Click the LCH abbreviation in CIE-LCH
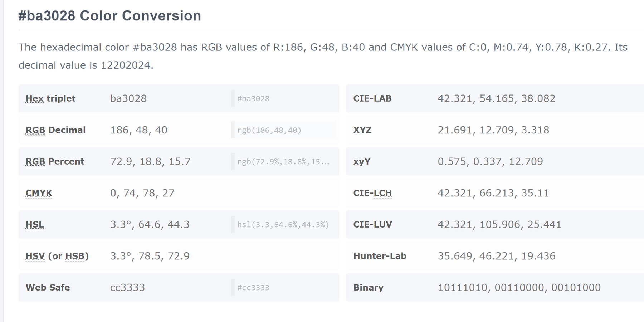The height and width of the screenshot is (322, 644). pyautogui.click(x=382, y=193)
